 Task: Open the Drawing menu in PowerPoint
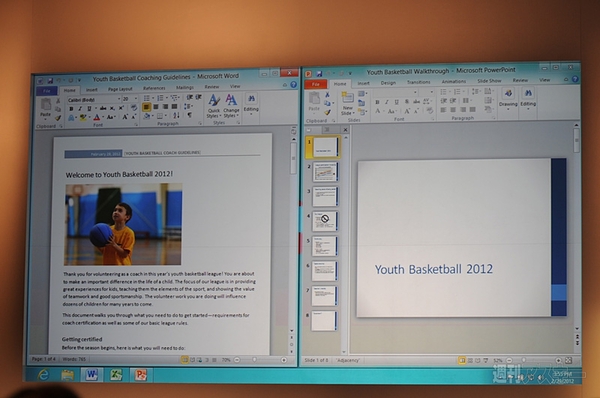coord(508,99)
